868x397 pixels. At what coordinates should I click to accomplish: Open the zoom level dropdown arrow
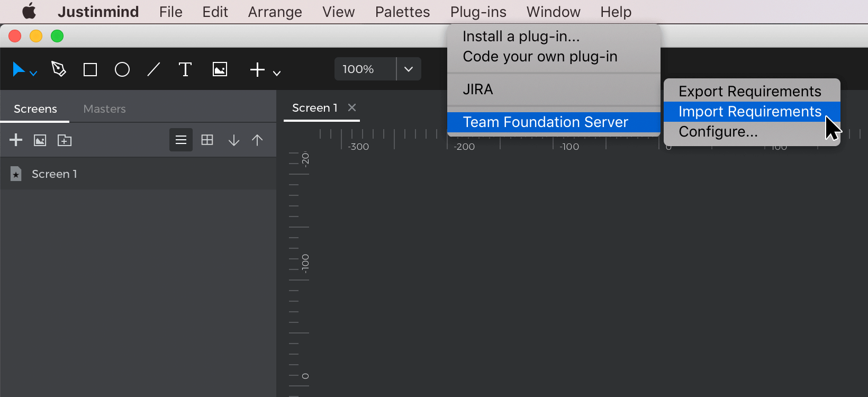(x=409, y=69)
